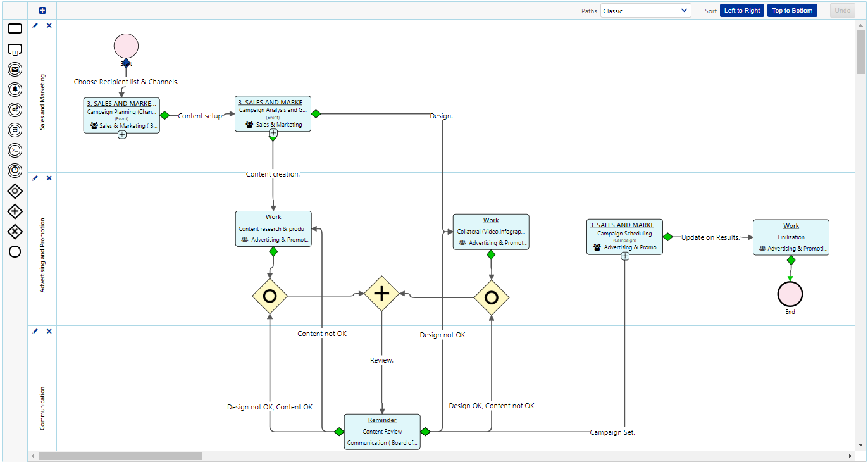Toggle the green marker on Content setup connector
The height and width of the screenshot is (462, 868).
pos(164,115)
